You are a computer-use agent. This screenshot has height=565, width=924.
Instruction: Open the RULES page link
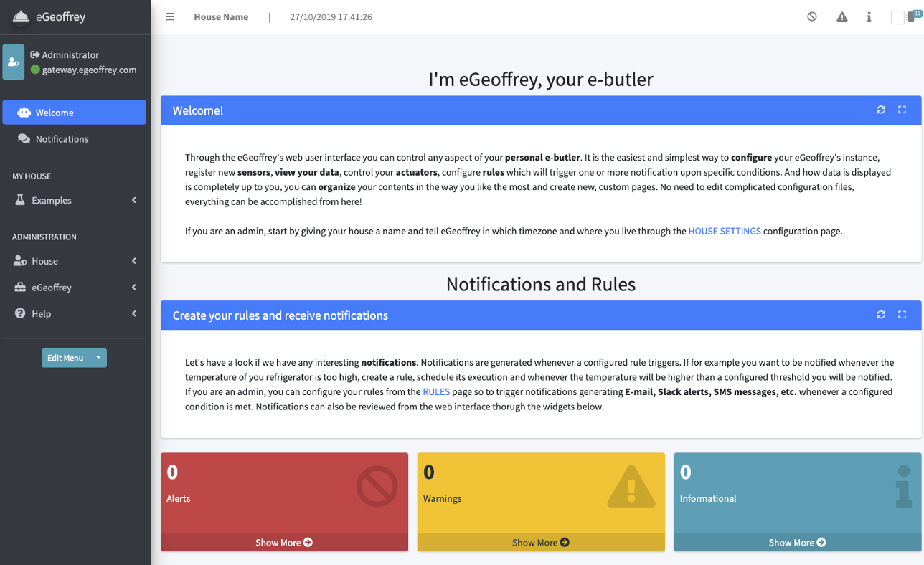436,392
